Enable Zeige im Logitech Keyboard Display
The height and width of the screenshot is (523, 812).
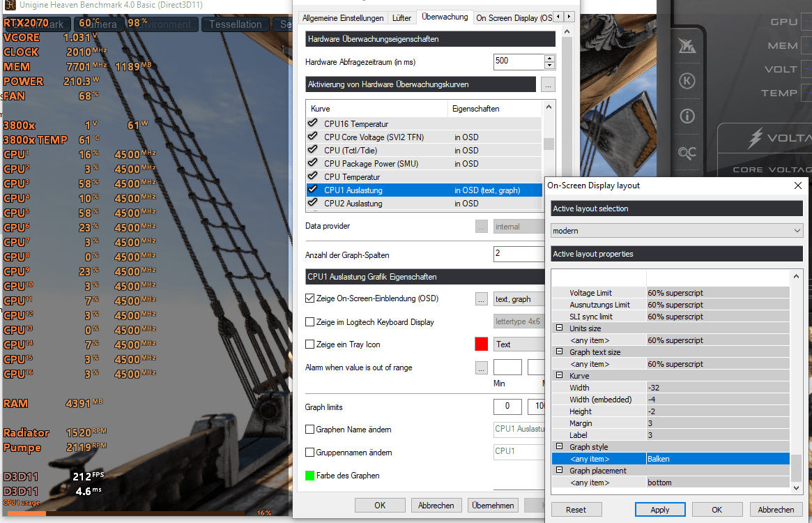[x=309, y=322]
